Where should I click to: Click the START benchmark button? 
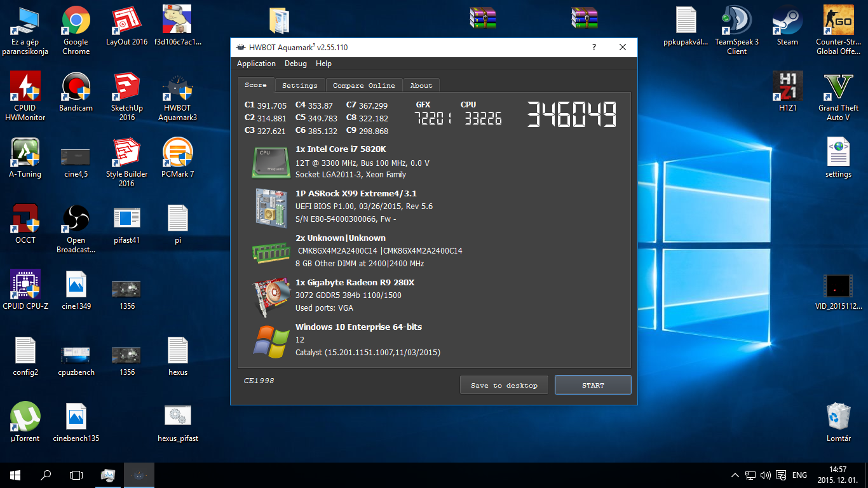point(593,385)
